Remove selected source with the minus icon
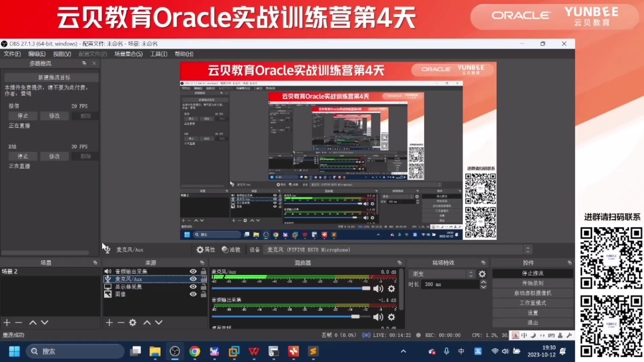This screenshot has height=362, width=644. click(121, 322)
